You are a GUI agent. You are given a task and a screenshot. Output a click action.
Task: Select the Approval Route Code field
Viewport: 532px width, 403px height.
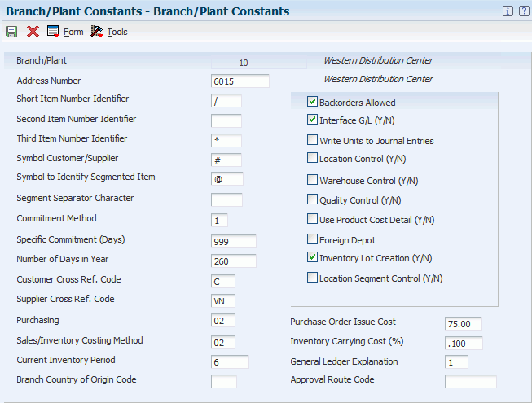pos(470,381)
